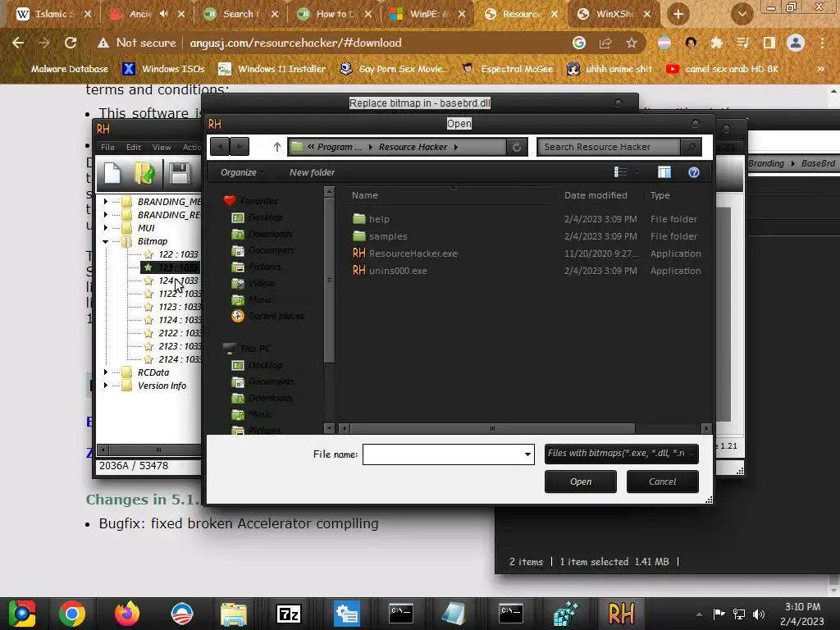Switch to WinXShe browser tab
Image resolution: width=840 pixels, height=630 pixels.
[x=614, y=14]
